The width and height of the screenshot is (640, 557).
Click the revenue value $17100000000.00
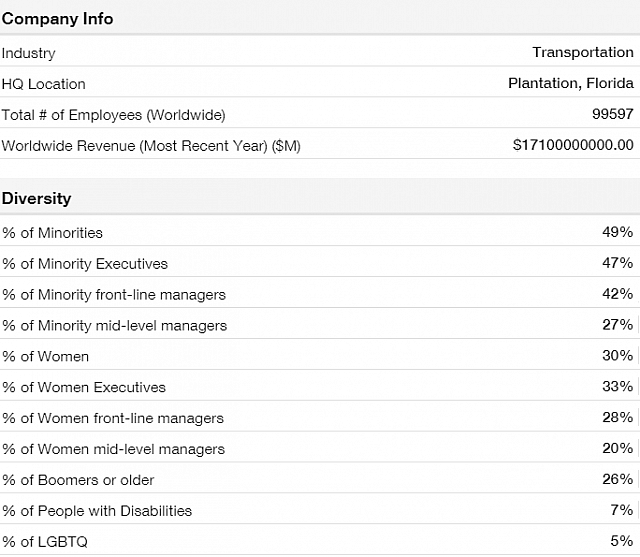573,146
